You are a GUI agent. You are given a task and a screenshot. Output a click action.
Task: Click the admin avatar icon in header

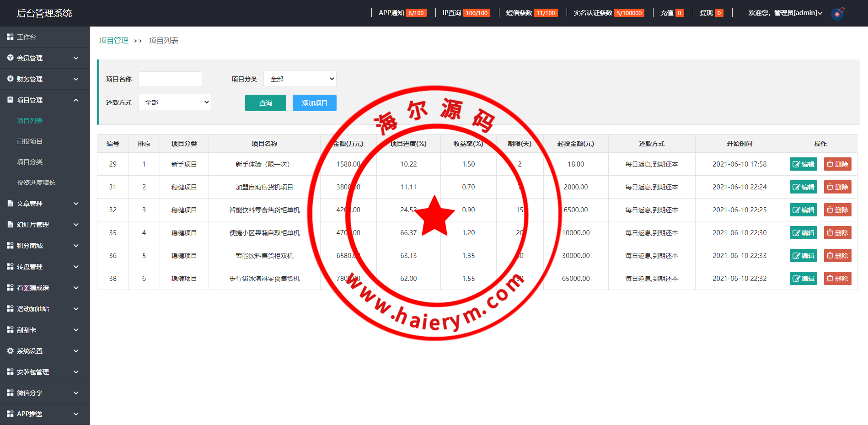[x=837, y=13]
